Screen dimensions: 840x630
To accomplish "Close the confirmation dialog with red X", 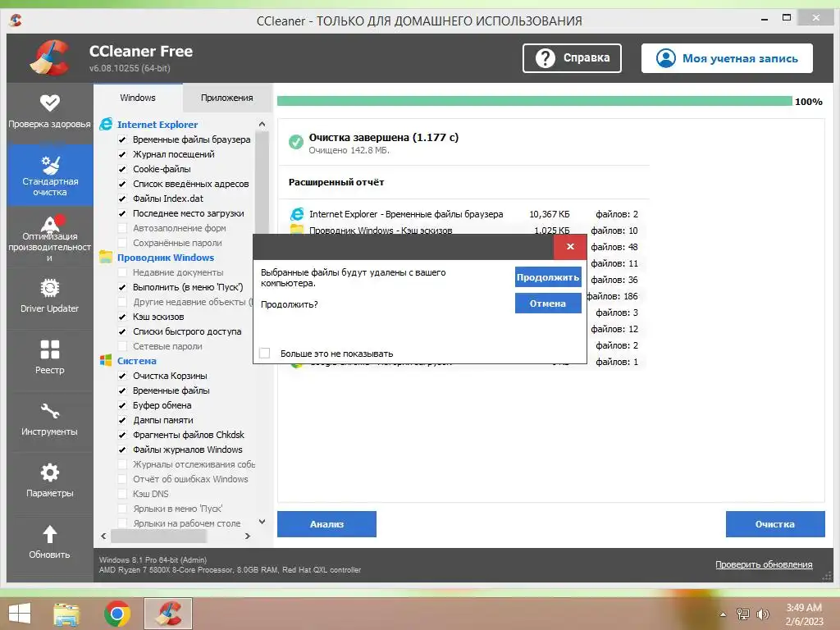I will (570, 246).
